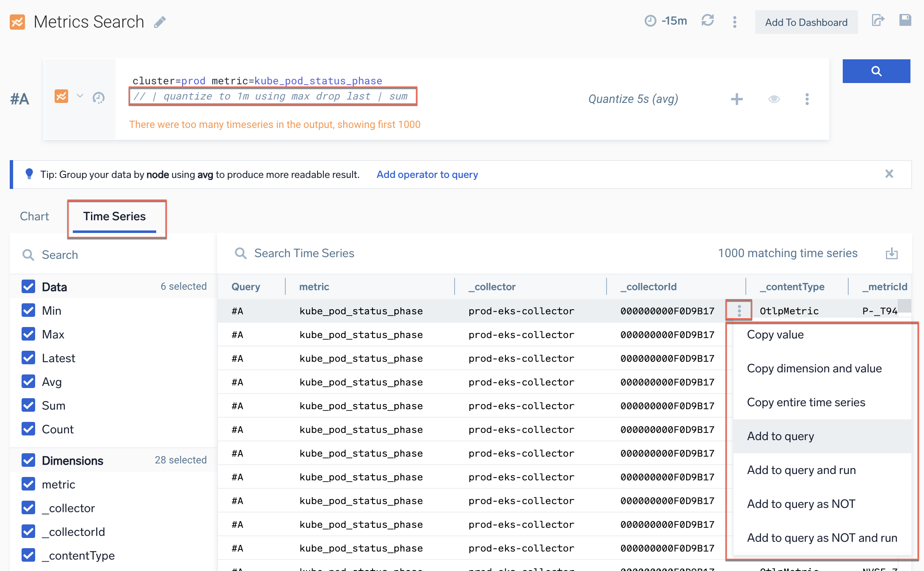Click the refresh icon in the header

tap(708, 20)
